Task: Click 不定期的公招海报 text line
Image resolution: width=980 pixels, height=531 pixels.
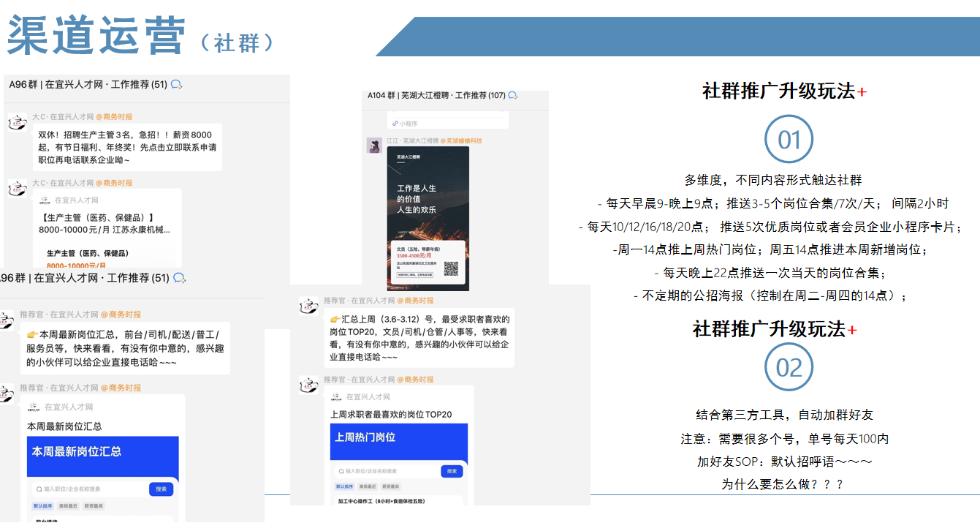Action: [x=770, y=296]
